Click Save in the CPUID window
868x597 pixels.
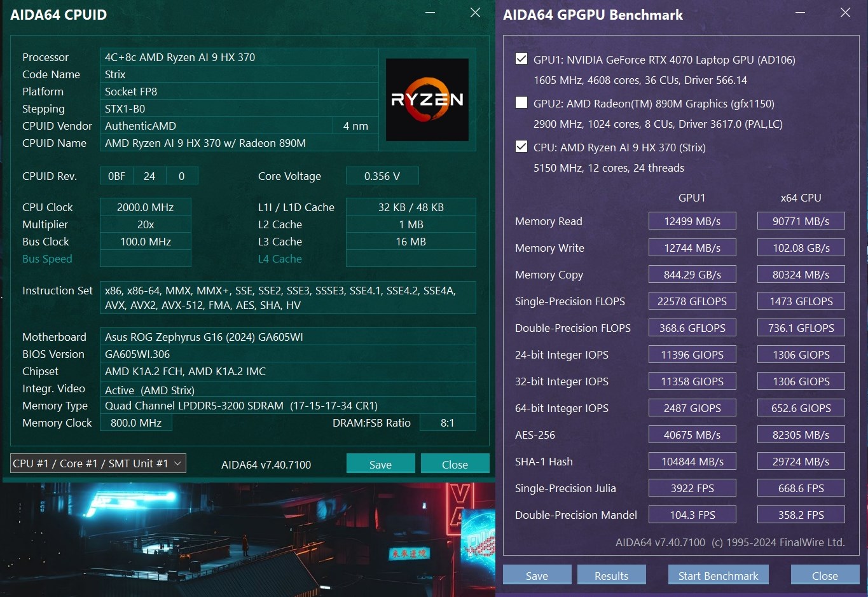click(x=380, y=464)
